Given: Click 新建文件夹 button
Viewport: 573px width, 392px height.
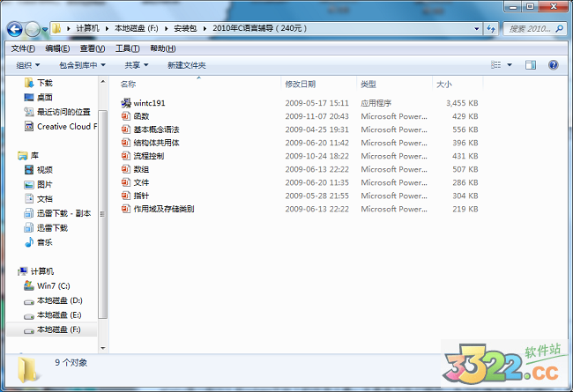Looking at the screenshot, I should pyautogui.click(x=186, y=65).
